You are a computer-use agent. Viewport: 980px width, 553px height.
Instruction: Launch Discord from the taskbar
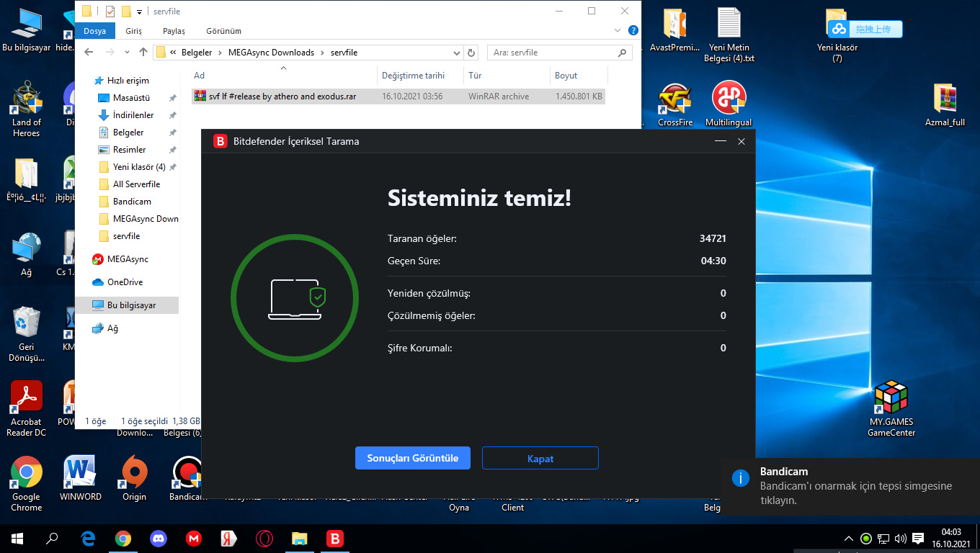coord(159,539)
